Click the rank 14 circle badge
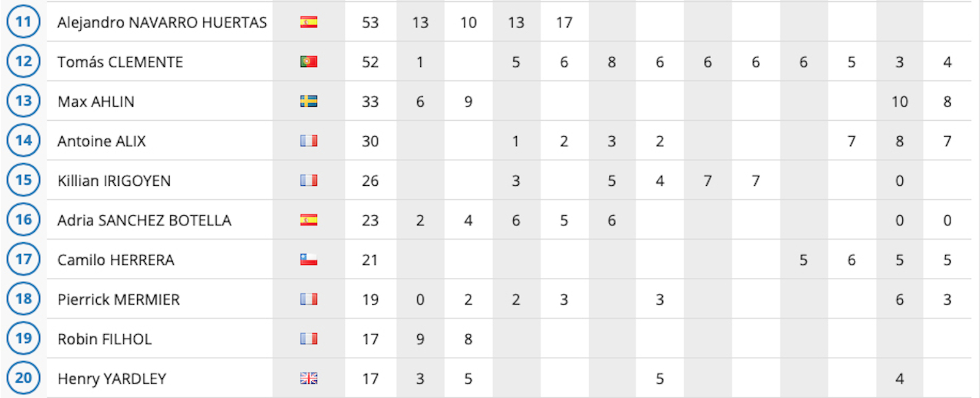The width and height of the screenshot is (980, 398). pos(23,140)
